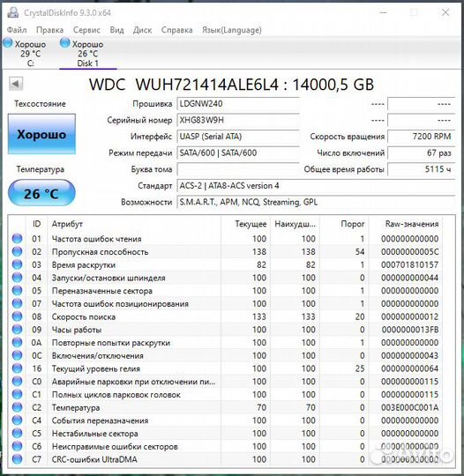Open the Правка menu
This screenshot has width=464, height=476.
(49, 30)
